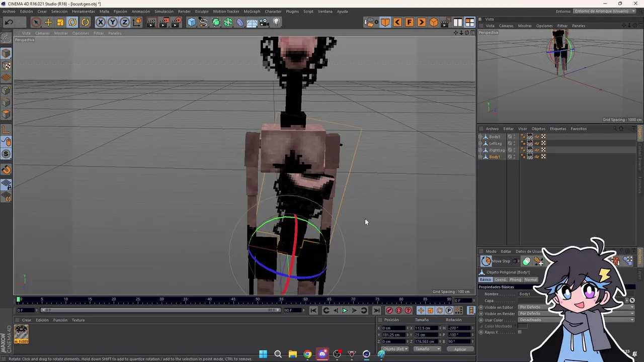This screenshot has width=644, height=362.
Task: Open the spline pen tool icon
Action: coord(203,22)
